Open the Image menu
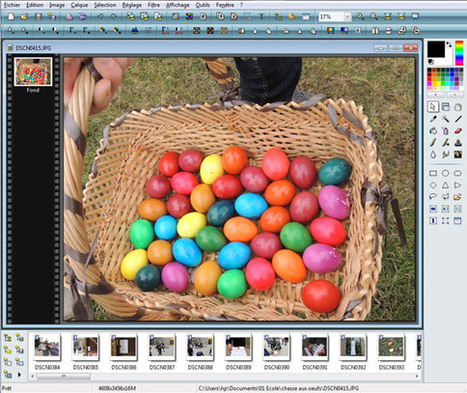The image size is (467, 393). [57, 5]
